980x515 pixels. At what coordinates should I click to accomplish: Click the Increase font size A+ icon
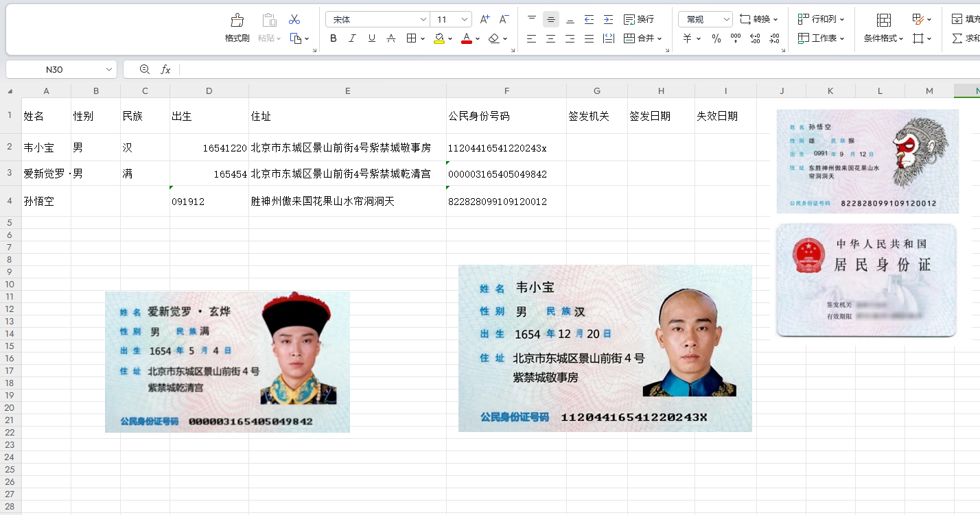tap(485, 19)
